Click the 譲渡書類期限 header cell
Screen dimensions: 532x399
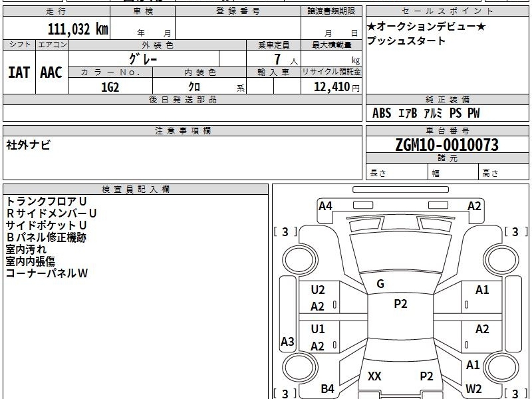(331, 11)
